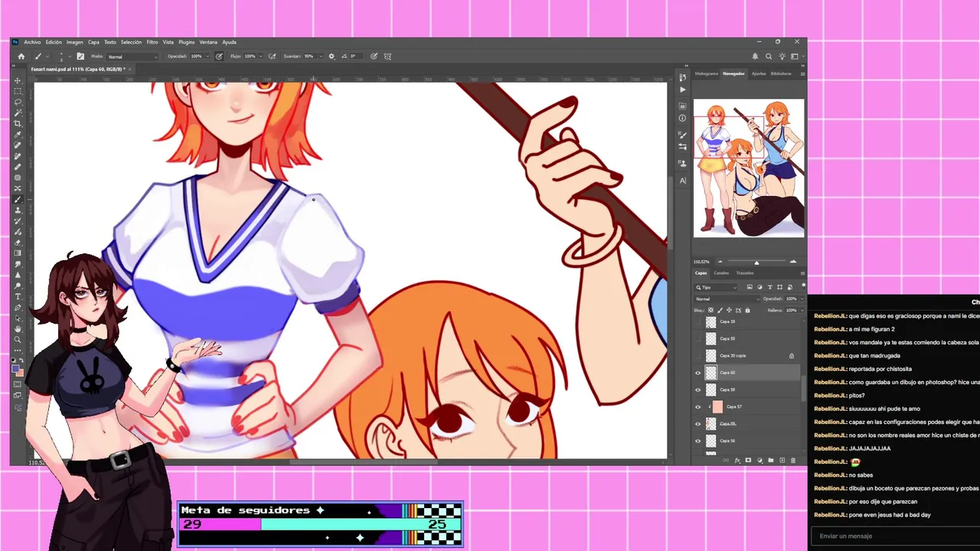Open the brush settings panel icon
The height and width of the screenshot is (551, 980).
click(80, 56)
